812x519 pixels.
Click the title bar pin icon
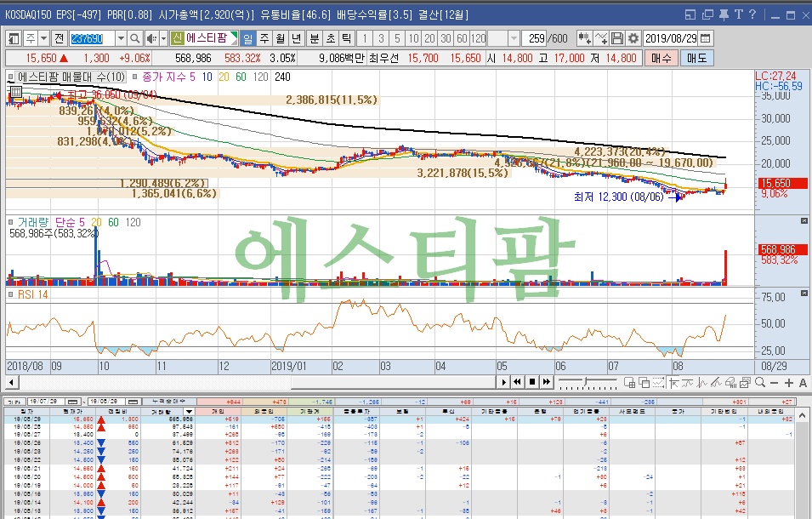(x=724, y=14)
